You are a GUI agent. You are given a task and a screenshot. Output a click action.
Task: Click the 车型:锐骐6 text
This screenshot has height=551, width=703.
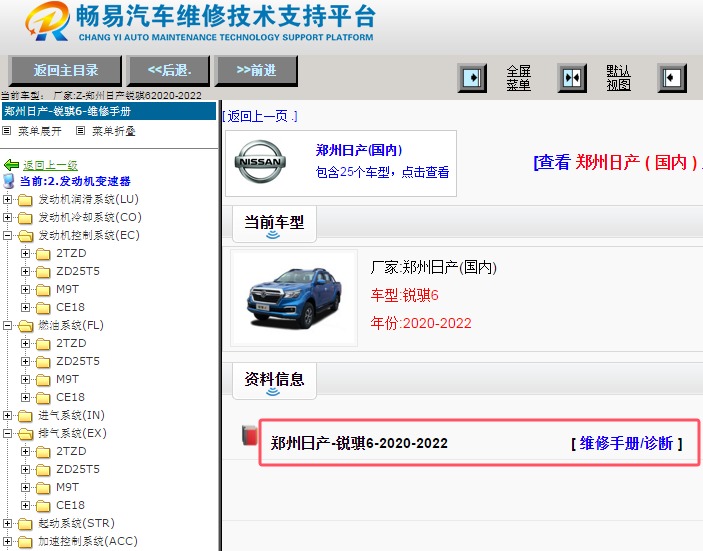(404, 295)
